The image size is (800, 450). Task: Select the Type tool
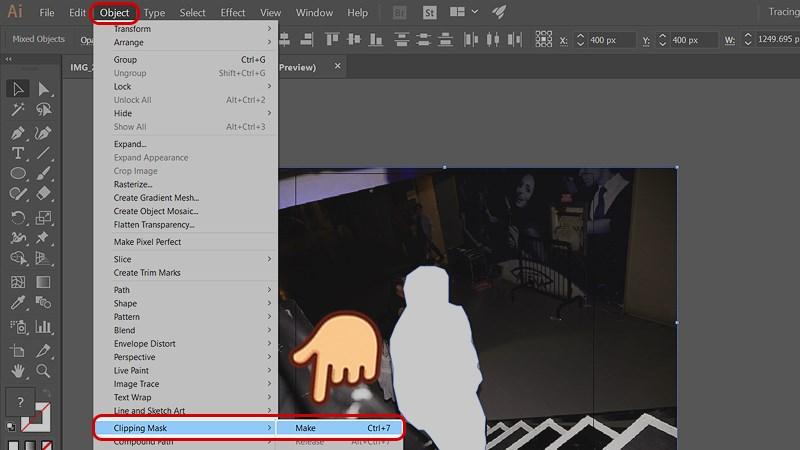pos(18,153)
